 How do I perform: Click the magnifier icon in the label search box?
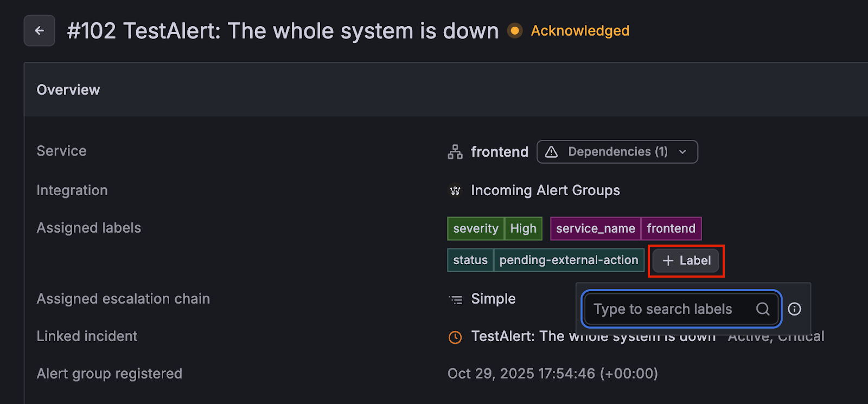763,309
